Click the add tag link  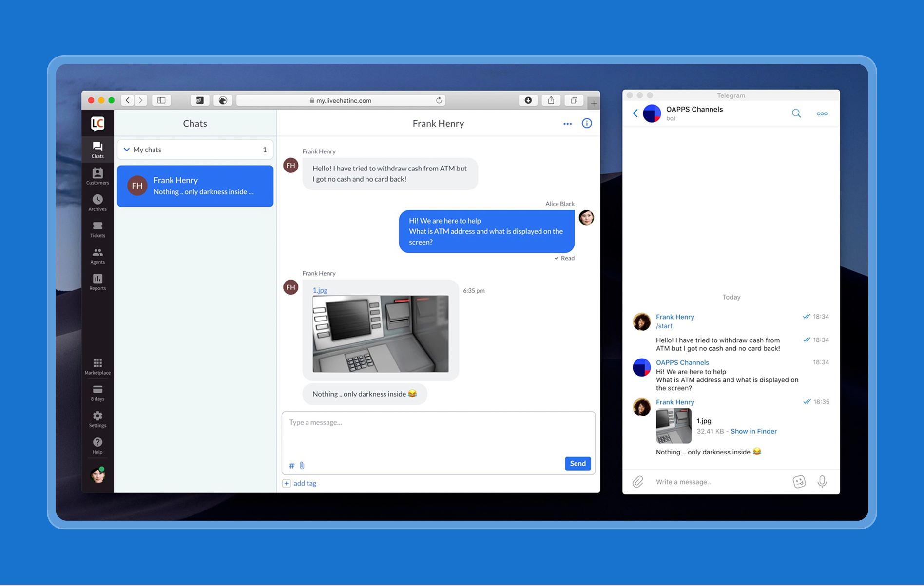pyautogui.click(x=304, y=483)
